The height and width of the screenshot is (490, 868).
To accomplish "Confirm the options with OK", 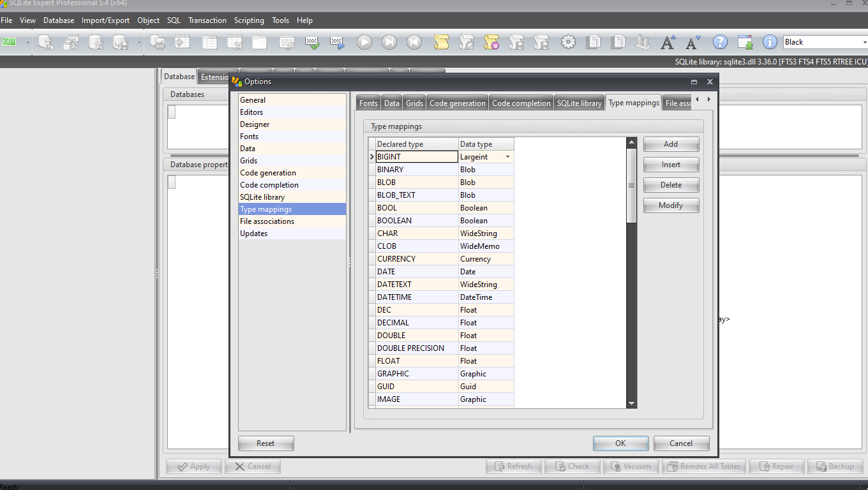I will tap(620, 443).
